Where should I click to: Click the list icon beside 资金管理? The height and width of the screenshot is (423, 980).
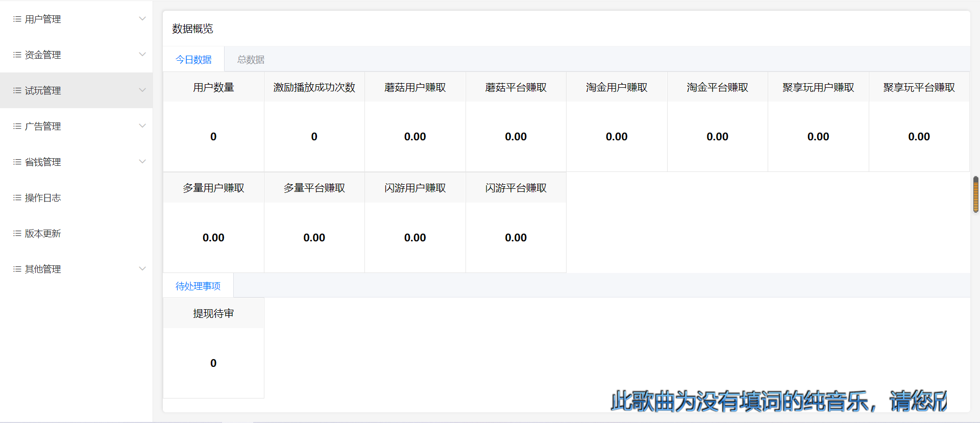click(x=17, y=55)
